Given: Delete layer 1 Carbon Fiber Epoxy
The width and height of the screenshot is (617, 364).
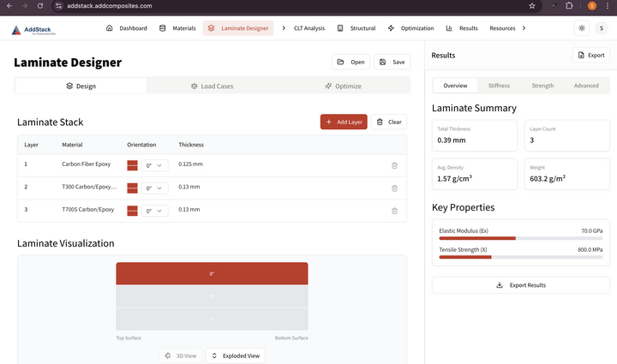Looking at the screenshot, I should click(394, 165).
